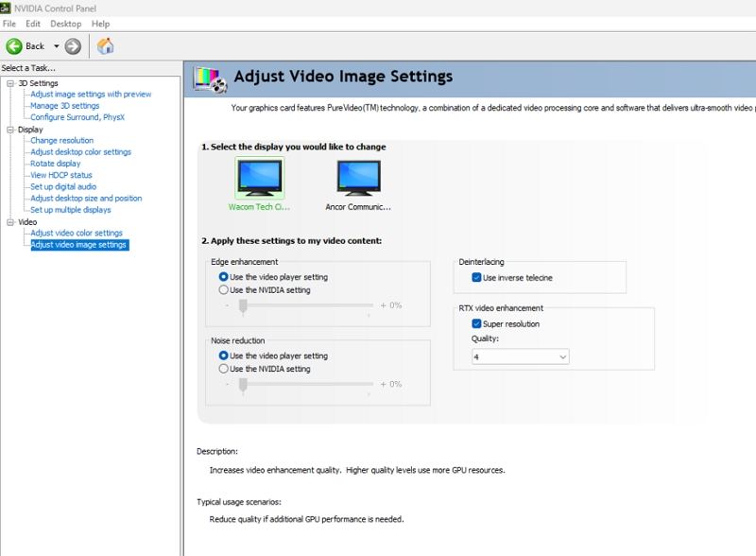Click the 'Quality:' label text
The height and width of the screenshot is (556, 756).
click(485, 339)
